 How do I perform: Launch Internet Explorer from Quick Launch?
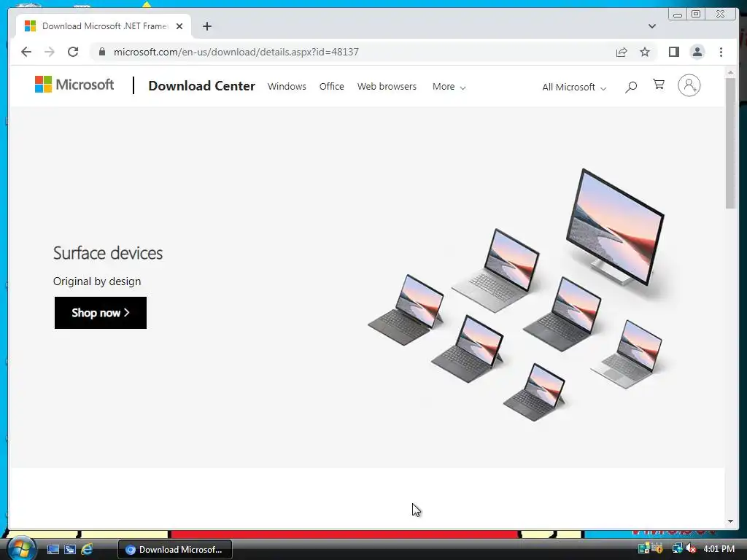(x=87, y=550)
